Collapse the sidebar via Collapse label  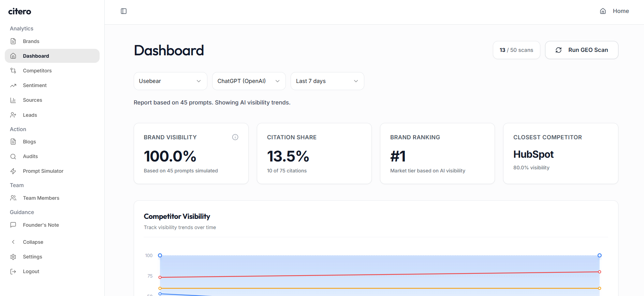pos(33,242)
